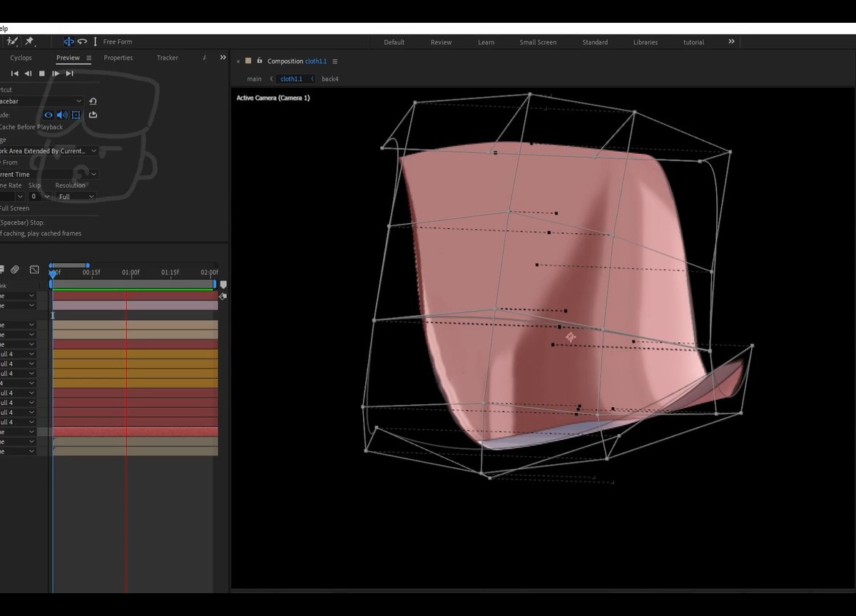The image size is (856, 616).
Task: Click the time navigator end handle
Action: [x=87, y=265]
